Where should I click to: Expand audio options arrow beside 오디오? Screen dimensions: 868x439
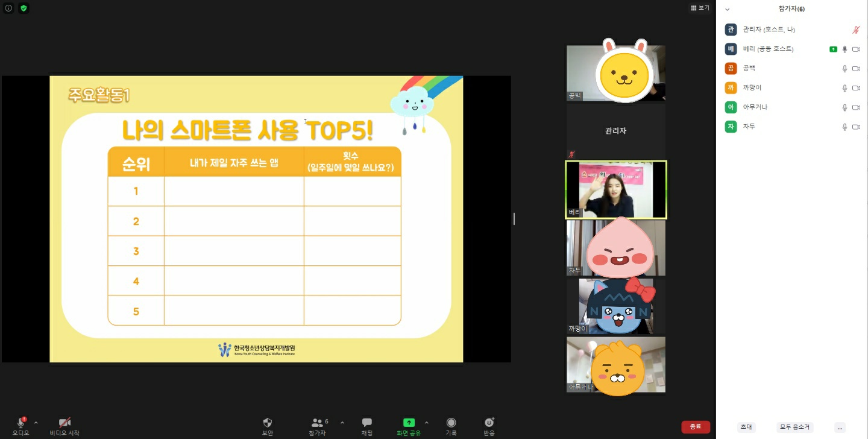pos(36,423)
